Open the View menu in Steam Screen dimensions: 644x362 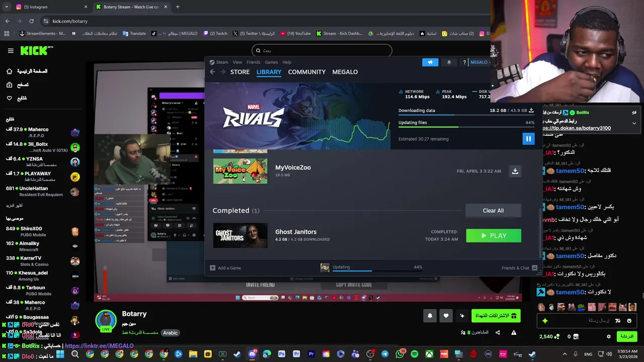237,62
